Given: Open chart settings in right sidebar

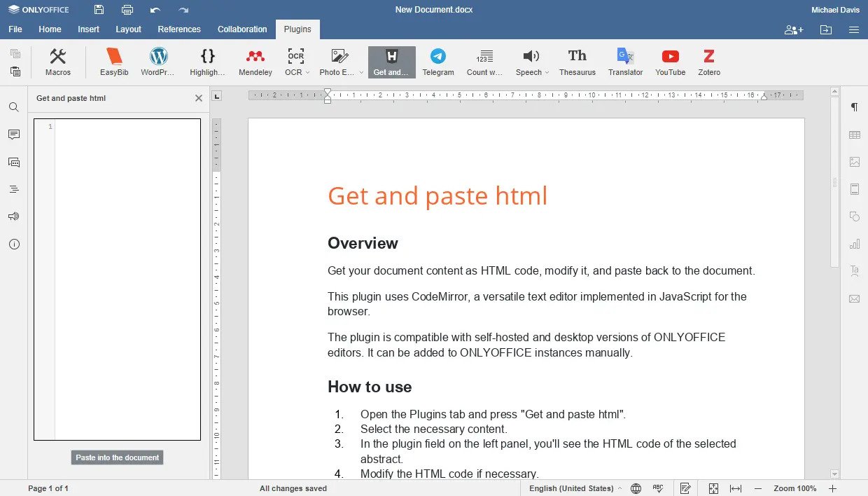Looking at the screenshot, I should (854, 244).
